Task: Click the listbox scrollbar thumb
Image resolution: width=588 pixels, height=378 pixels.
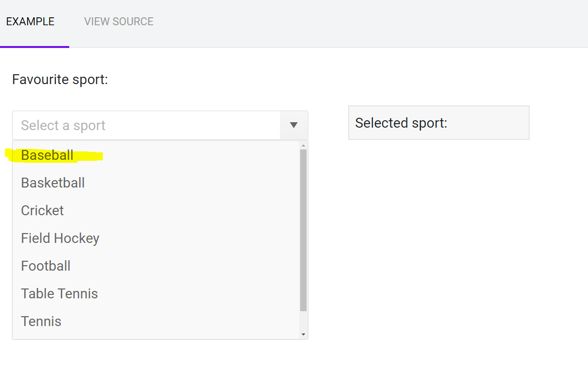Action: click(x=303, y=230)
